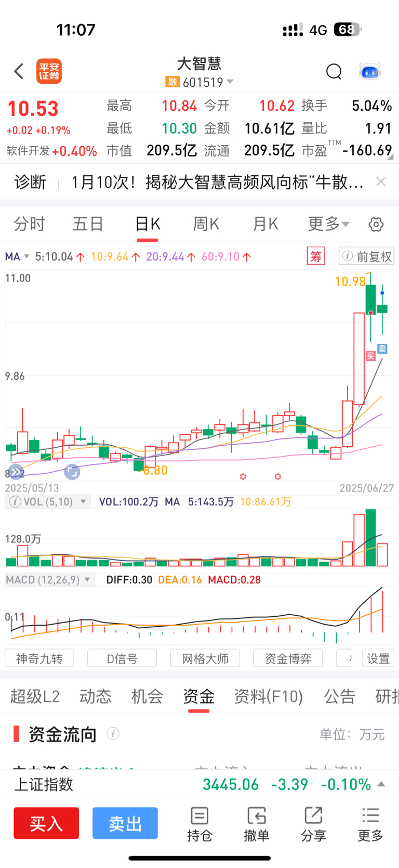Expand the quote details corner triangle
The image size is (399, 868).
[x=390, y=157]
